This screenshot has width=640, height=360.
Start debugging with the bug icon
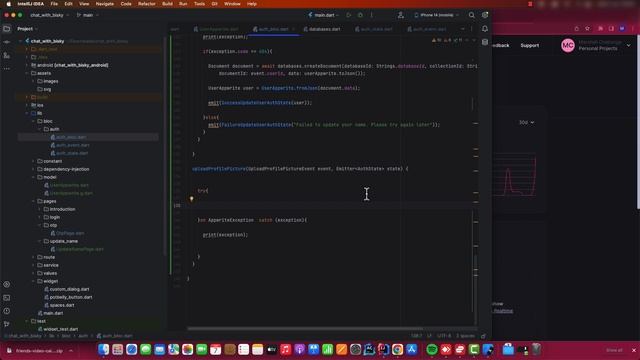(x=360, y=15)
